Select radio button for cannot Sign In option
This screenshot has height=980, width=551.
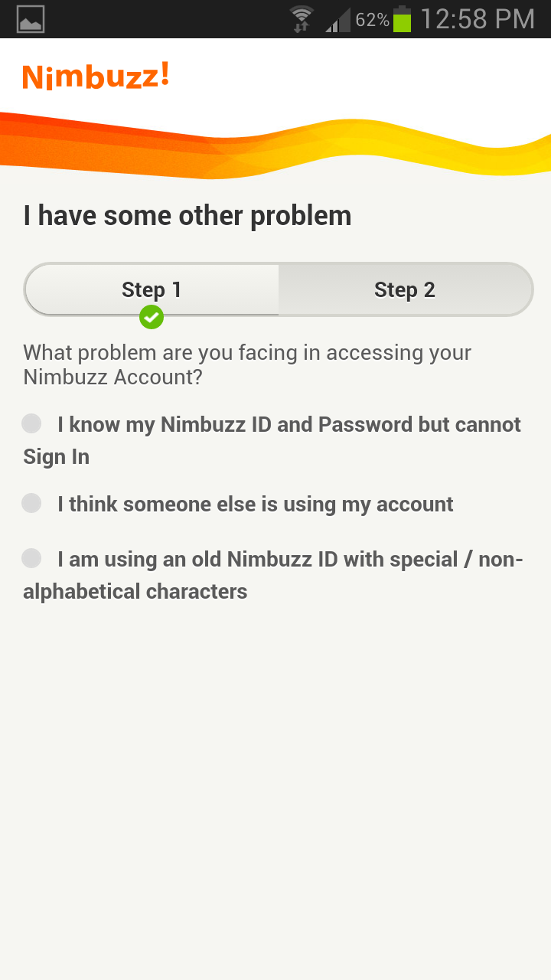(31, 423)
